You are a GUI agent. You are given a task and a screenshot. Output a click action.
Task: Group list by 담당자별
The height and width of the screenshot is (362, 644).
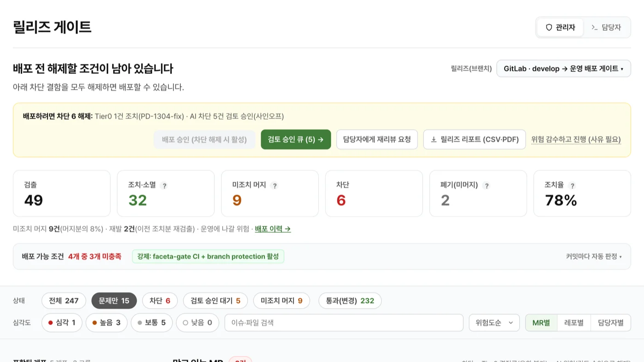tap(611, 323)
